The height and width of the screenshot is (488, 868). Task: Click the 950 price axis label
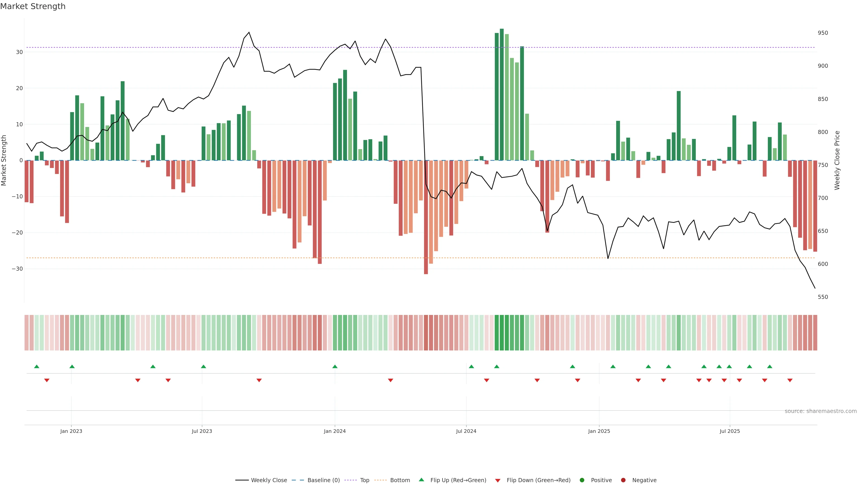click(x=823, y=33)
